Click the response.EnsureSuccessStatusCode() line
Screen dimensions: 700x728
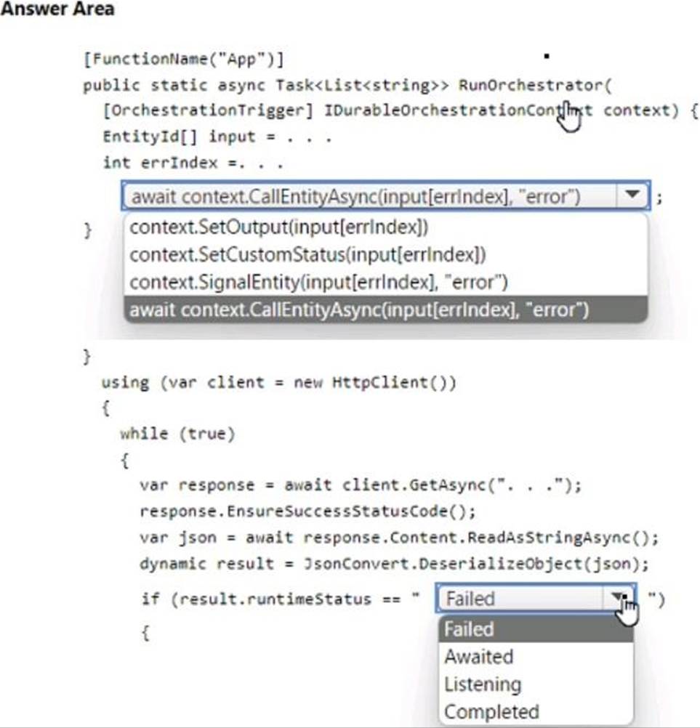coord(307,511)
